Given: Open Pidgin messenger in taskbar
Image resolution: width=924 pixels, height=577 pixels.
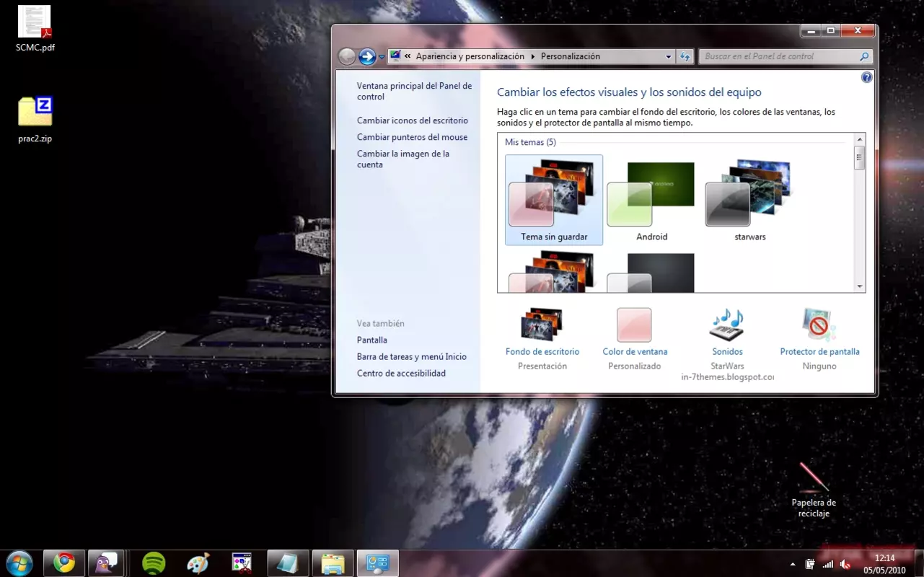Looking at the screenshot, I should click(107, 563).
